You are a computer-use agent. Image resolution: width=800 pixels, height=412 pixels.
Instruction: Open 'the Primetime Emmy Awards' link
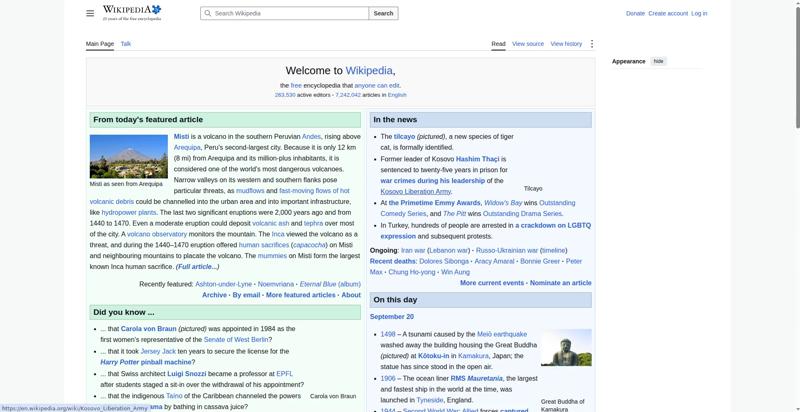(435, 203)
